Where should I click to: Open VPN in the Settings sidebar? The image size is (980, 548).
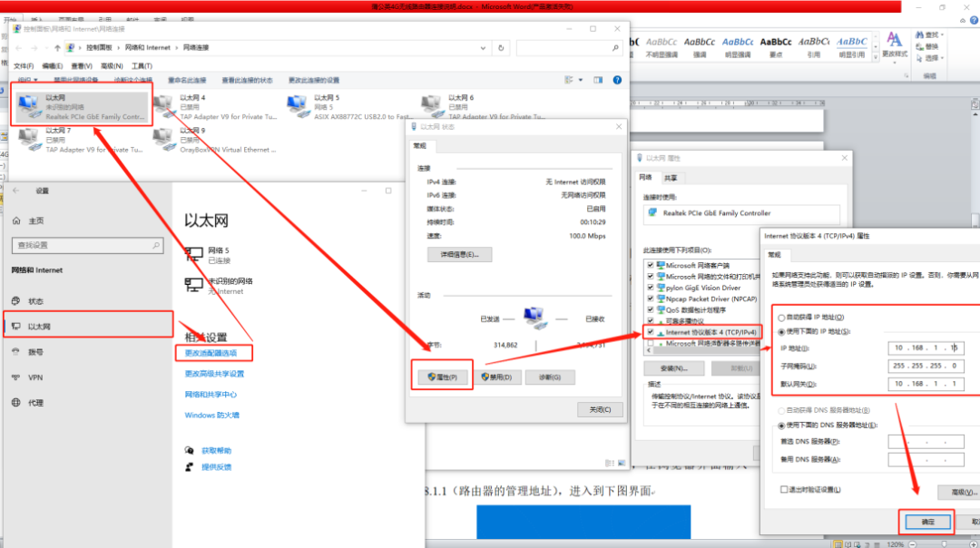(35, 377)
